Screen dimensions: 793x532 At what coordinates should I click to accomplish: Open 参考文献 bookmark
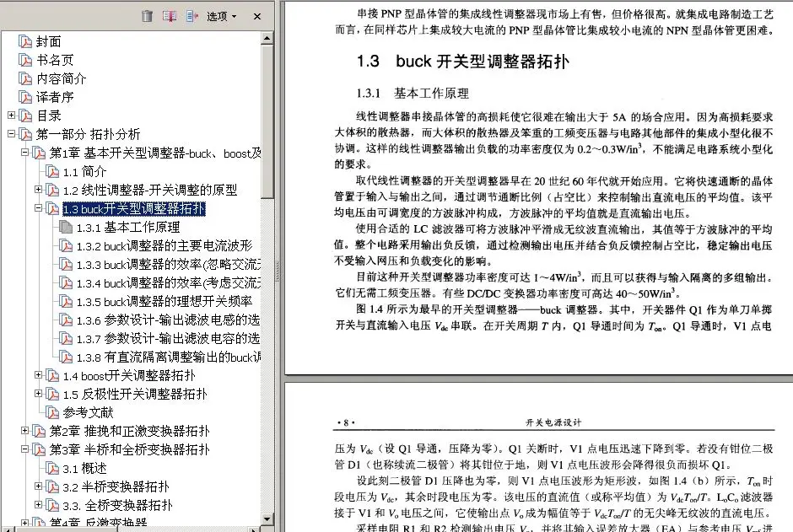[x=88, y=413]
